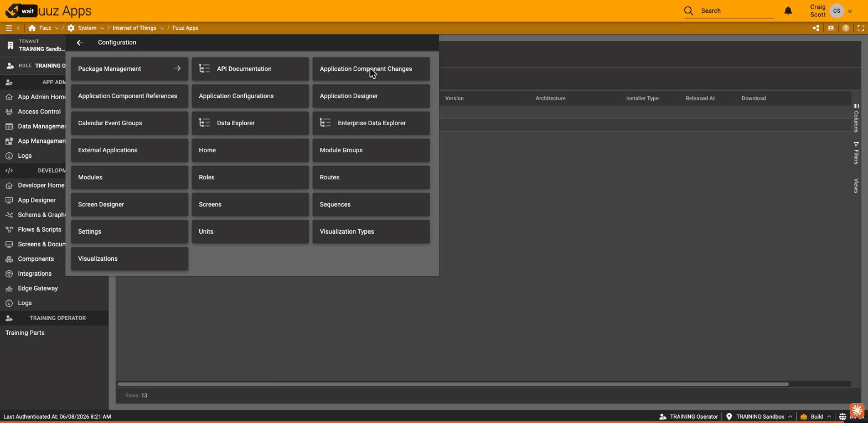Expand the user menu double chevron
Image resolution: width=868 pixels, height=423 pixels.
[850, 11]
